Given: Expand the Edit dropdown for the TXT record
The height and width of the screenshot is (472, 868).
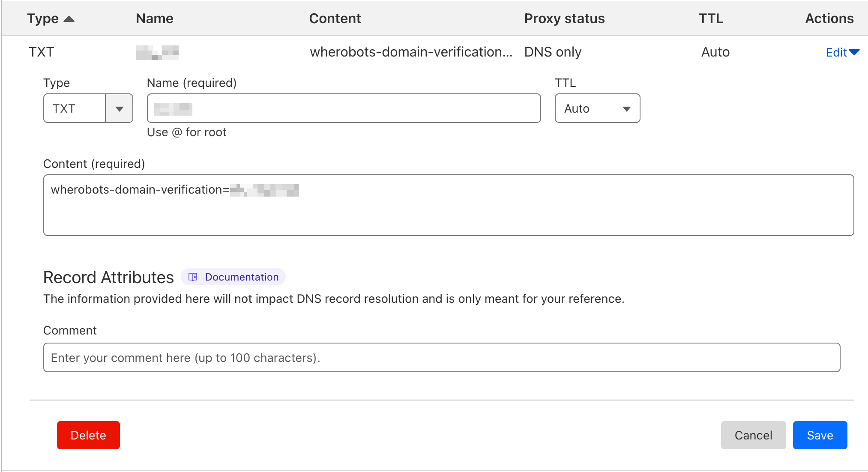Looking at the screenshot, I should [856, 52].
